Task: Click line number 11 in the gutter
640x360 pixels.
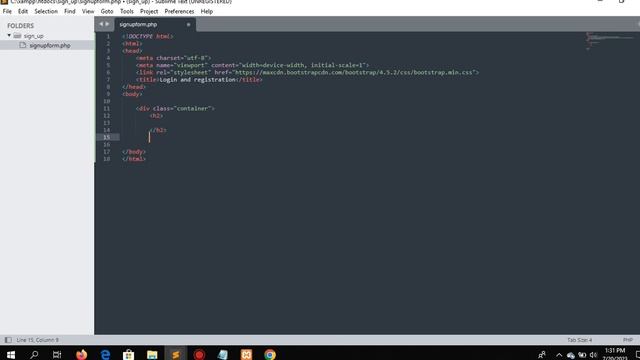Action: [x=107, y=109]
